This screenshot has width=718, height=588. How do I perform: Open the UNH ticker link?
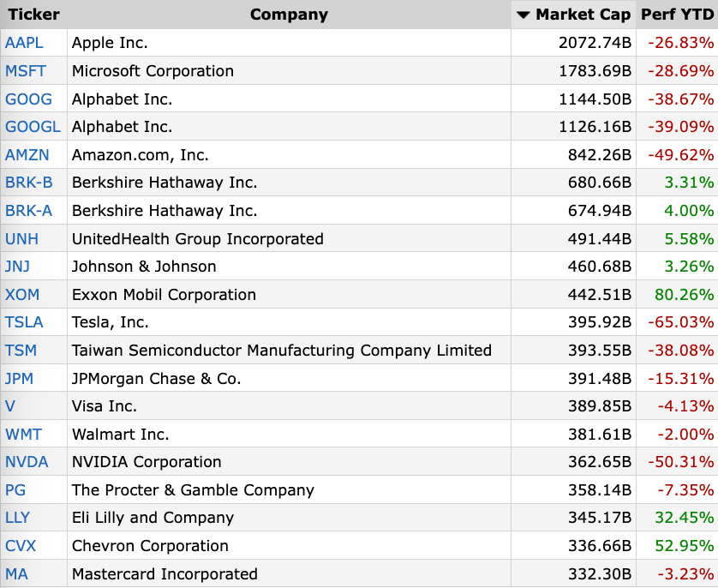21,238
